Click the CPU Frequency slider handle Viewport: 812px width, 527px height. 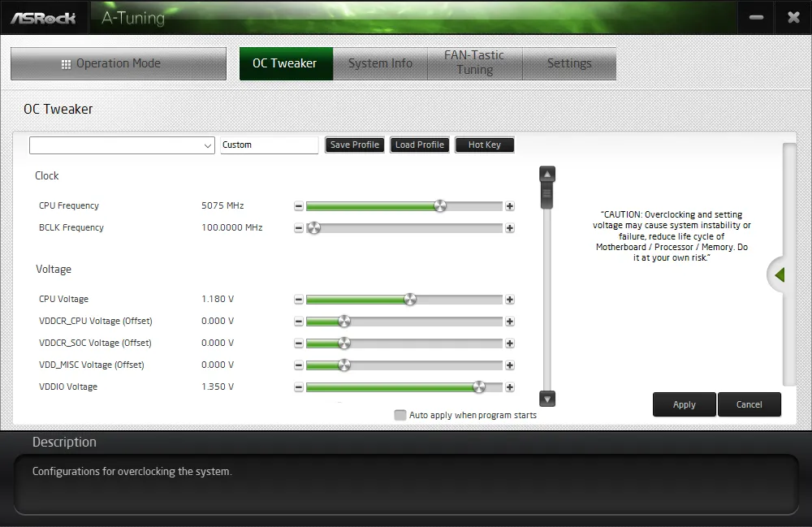click(x=439, y=206)
